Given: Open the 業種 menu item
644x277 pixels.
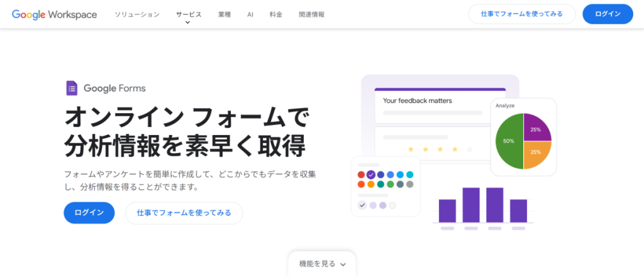Looking at the screenshot, I should point(225,14).
